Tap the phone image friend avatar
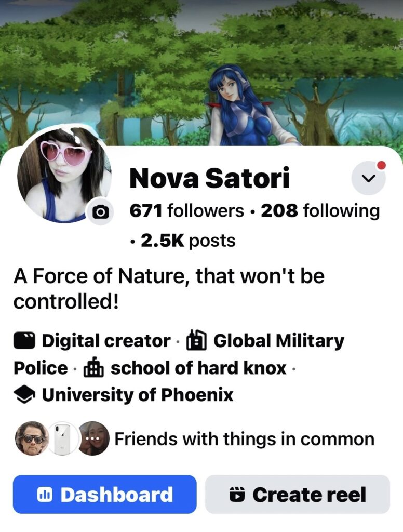The image size is (403, 532). 62,438
